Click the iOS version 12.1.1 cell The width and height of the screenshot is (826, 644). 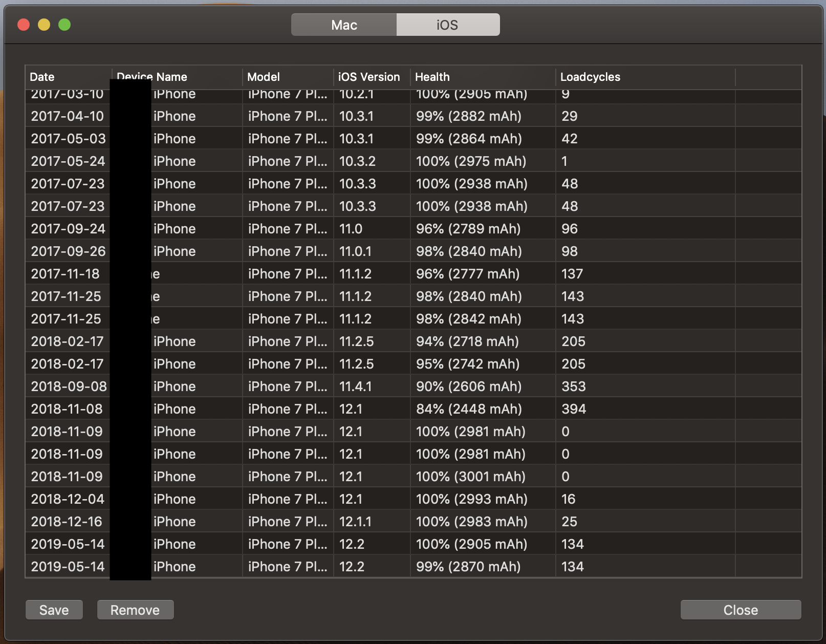355,522
